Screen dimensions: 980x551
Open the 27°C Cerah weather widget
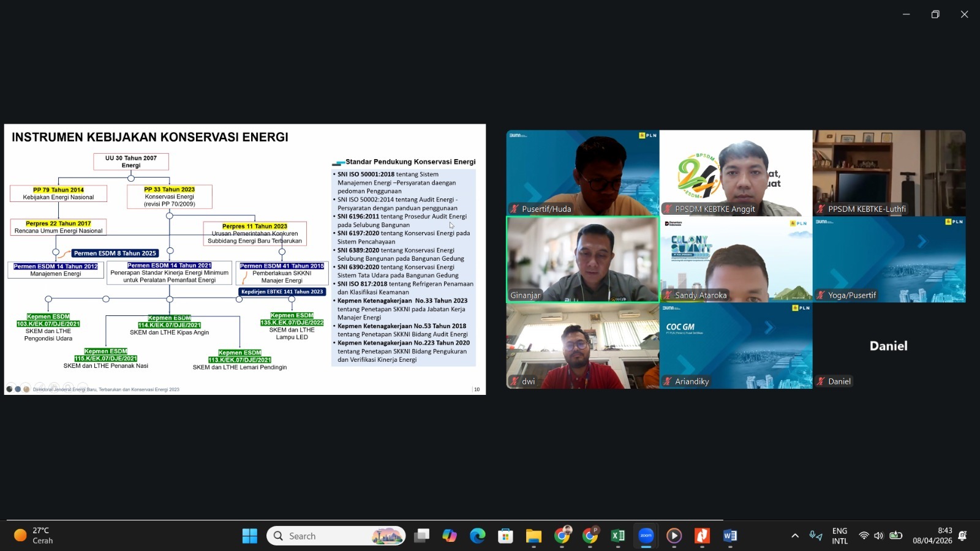pos(34,536)
